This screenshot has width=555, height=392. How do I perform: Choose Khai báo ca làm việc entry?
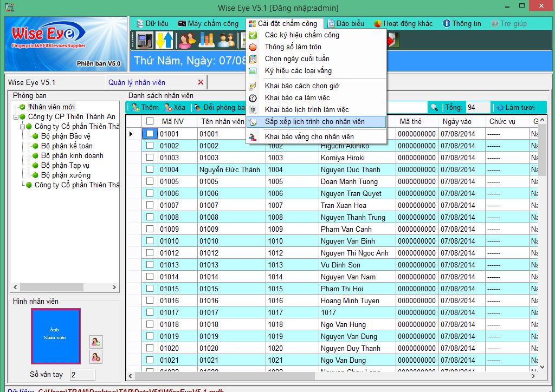(316, 98)
